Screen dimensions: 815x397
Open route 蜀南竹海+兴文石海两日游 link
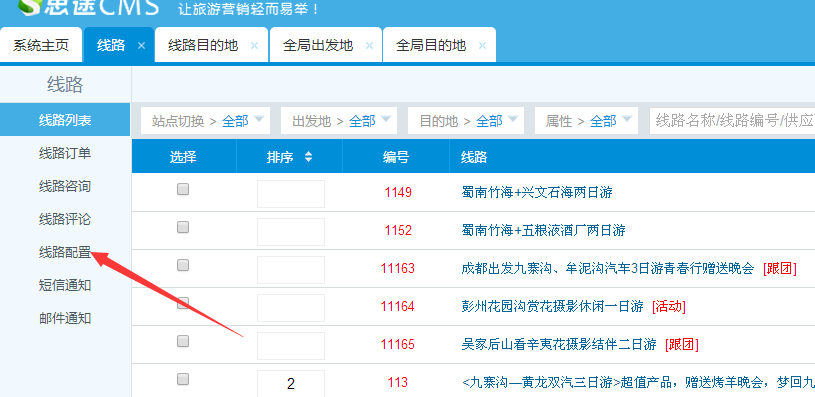click(x=537, y=192)
